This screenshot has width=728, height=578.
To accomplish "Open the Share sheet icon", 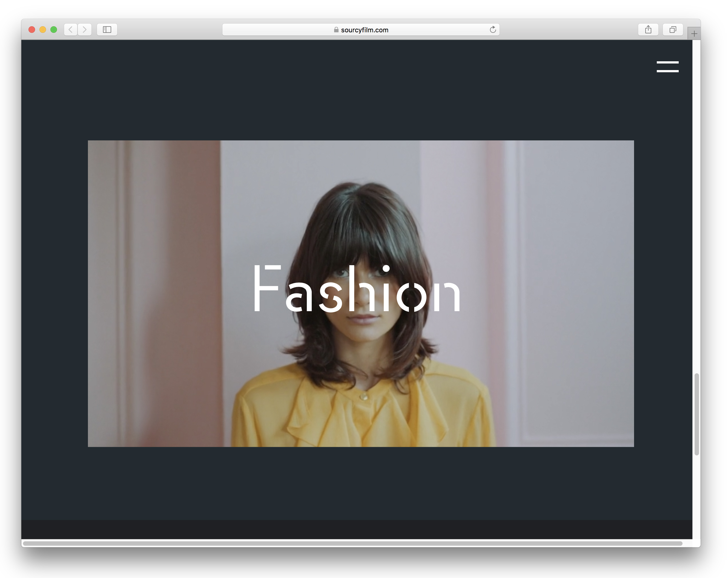I will tap(648, 30).
